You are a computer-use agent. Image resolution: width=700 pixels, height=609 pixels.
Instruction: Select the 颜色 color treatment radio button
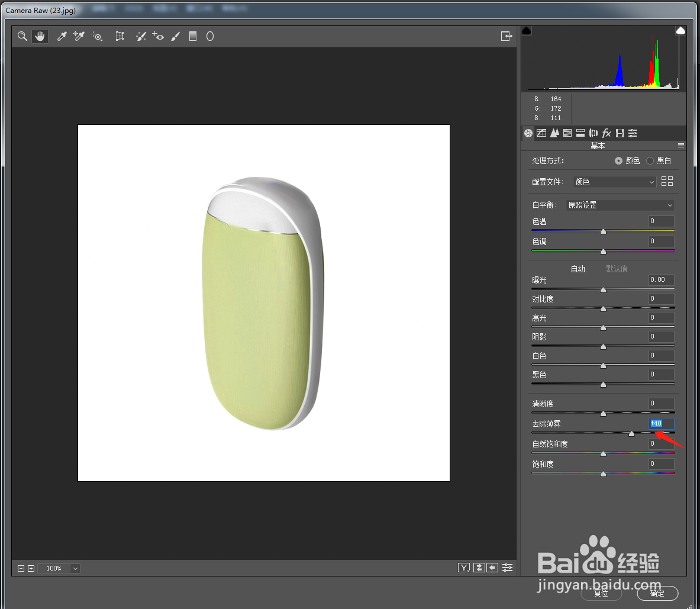[618, 161]
